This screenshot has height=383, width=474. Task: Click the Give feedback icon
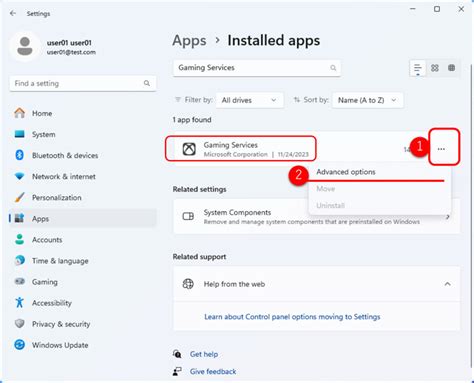pyautogui.click(x=177, y=371)
